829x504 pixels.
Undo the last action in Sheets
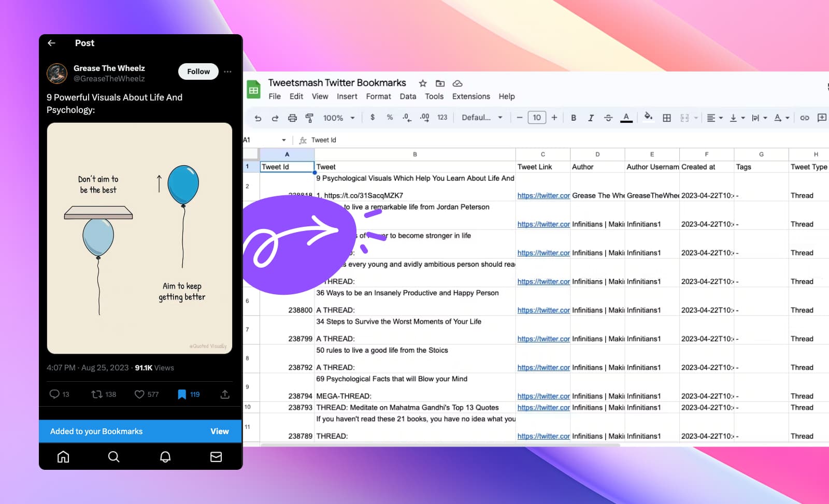coord(258,118)
